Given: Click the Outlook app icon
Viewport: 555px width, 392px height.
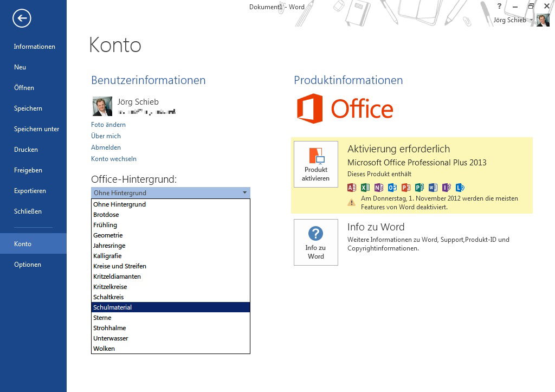Looking at the screenshot, I should point(392,187).
